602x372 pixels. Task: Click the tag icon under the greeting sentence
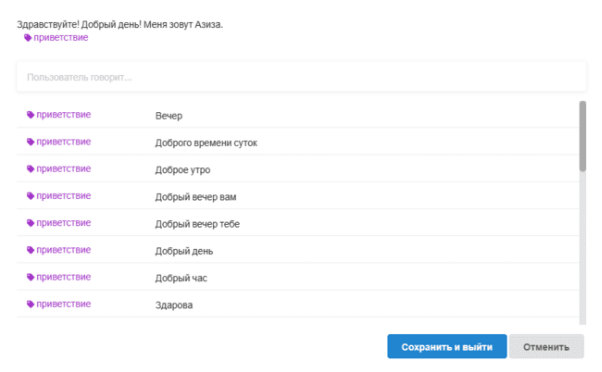click(28, 38)
